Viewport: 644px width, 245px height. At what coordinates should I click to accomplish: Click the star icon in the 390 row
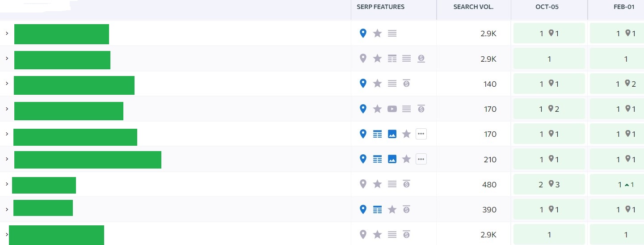392,209
